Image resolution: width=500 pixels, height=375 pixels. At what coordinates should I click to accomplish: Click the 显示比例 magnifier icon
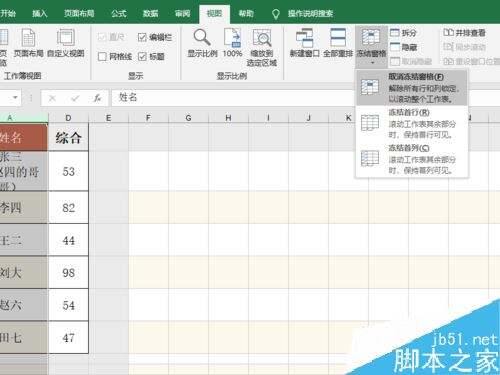click(x=202, y=37)
